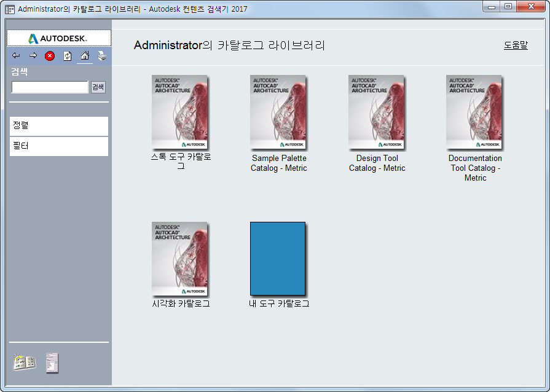
Task: Click the 시각화 카탈로그 label
Action: pos(181,304)
